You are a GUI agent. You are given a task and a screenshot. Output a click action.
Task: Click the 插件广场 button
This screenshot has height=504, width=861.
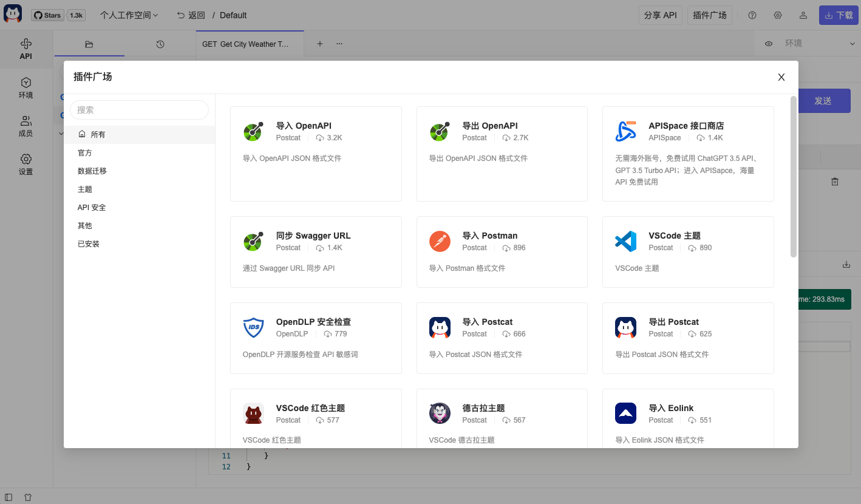click(x=710, y=15)
